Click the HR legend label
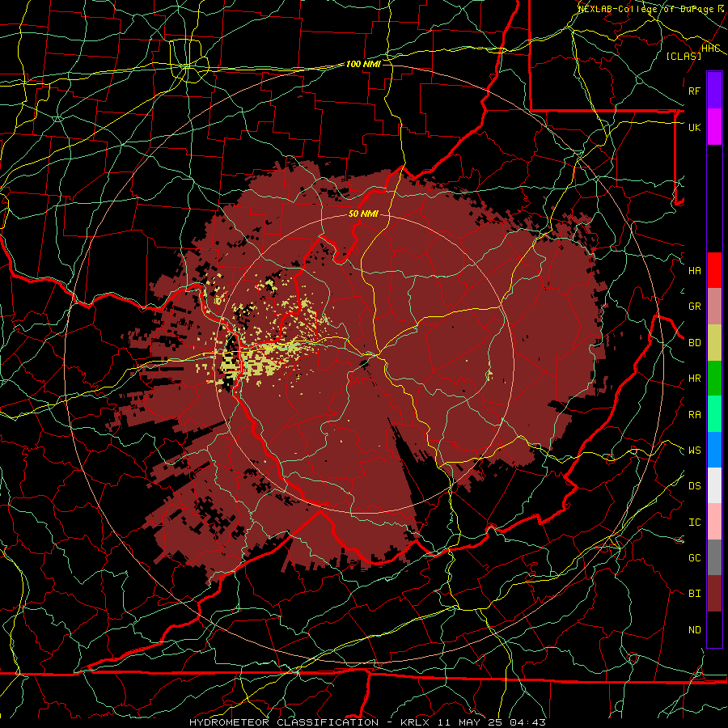The height and width of the screenshot is (728, 728). pos(695,379)
